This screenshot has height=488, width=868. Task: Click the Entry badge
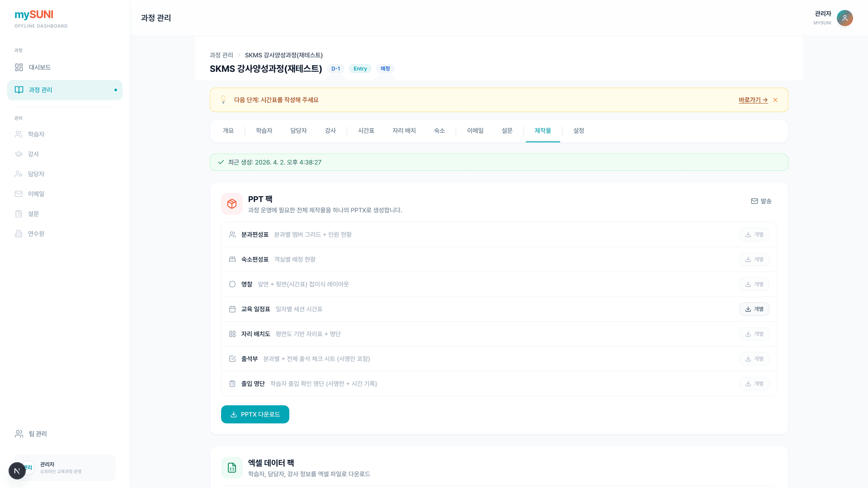pyautogui.click(x=360, y=69)
